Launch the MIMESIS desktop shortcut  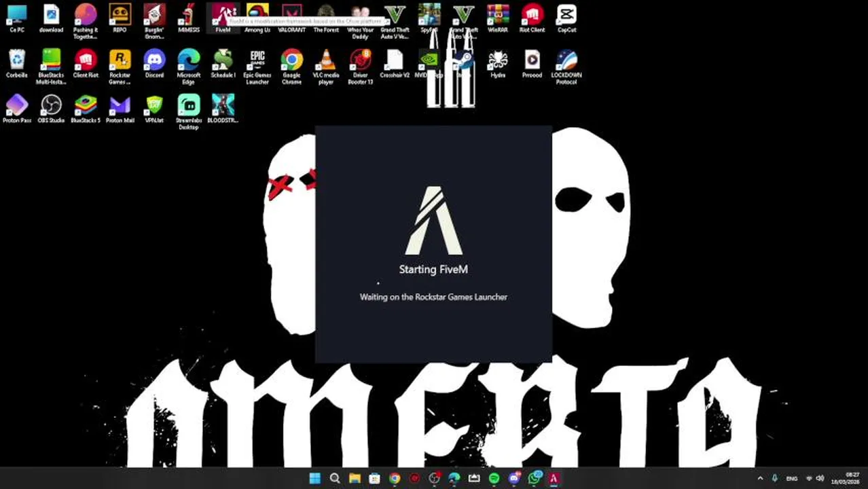[189, 18]
